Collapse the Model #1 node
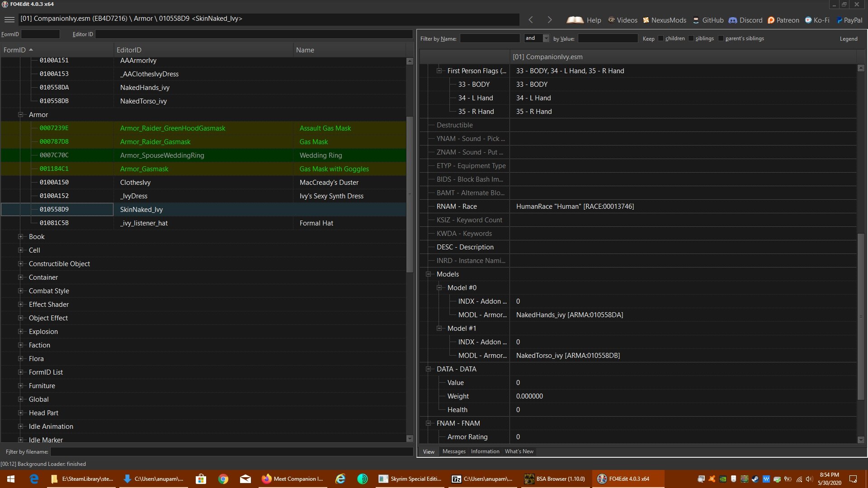The image size is (868, 488). pyautogui.click(x=439, y=328)
